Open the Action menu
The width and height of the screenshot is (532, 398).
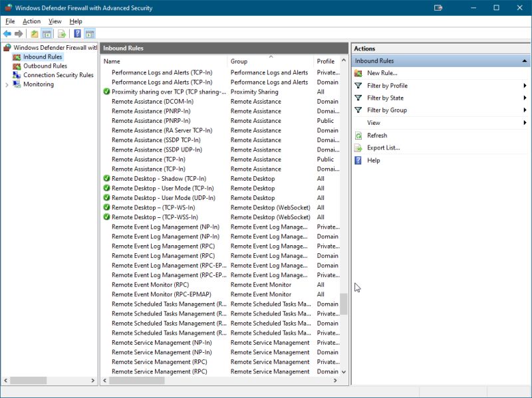tap(31, 21)
